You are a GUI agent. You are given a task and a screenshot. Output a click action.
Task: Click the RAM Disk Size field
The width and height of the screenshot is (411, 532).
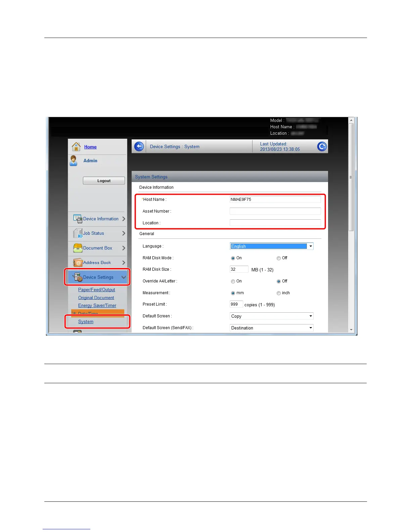[239, 269]
